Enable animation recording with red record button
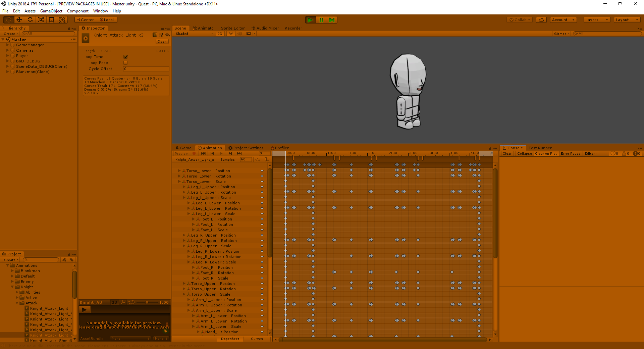Viewport: 644px width, 349px height. click(x=194, y=153)
